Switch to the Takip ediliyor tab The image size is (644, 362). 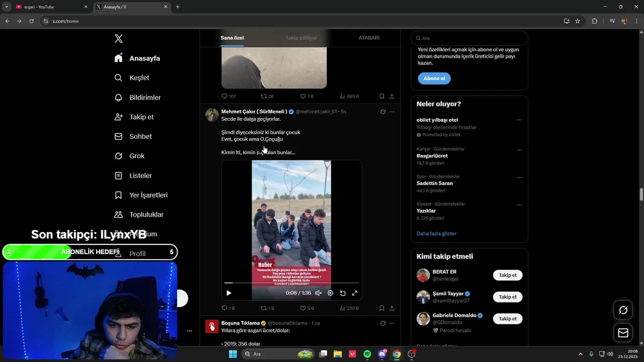301,38
